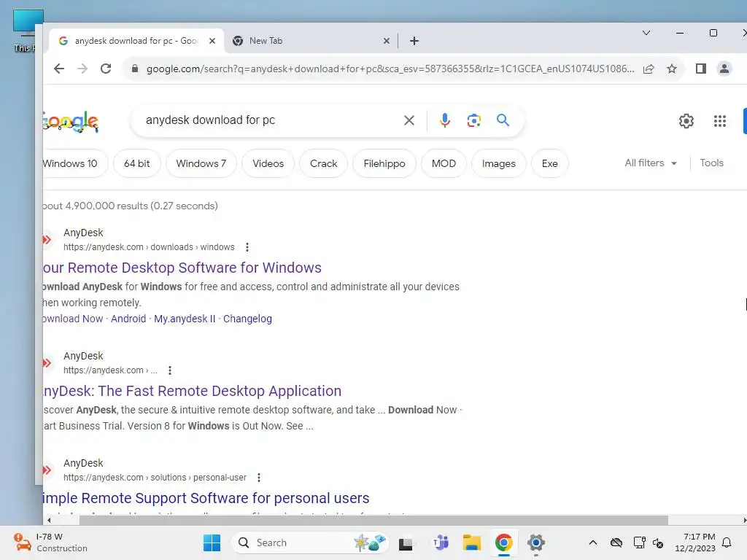Open the tab search chevron in title bar
The width and height of the screenshot is (747, 560).
[646, 33]
